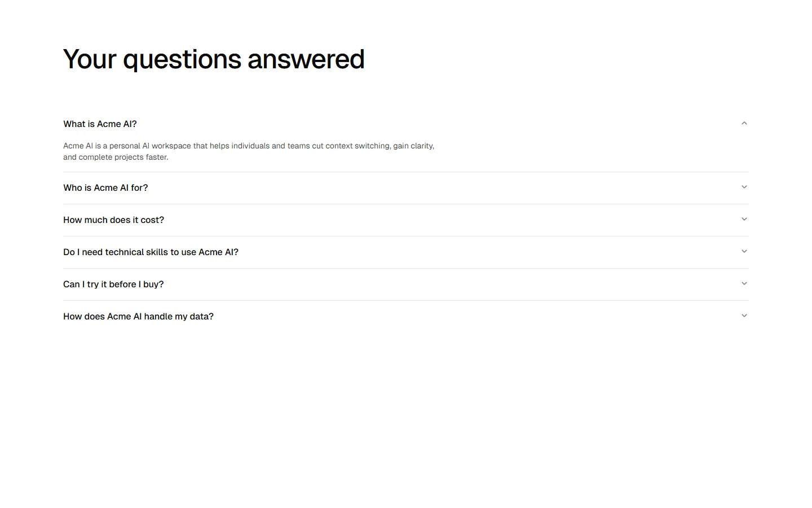Click the upward chevron next to "What is Acme AI?"
The height and width of the screenshot is (508, 812).
click(x=744, y=123)
